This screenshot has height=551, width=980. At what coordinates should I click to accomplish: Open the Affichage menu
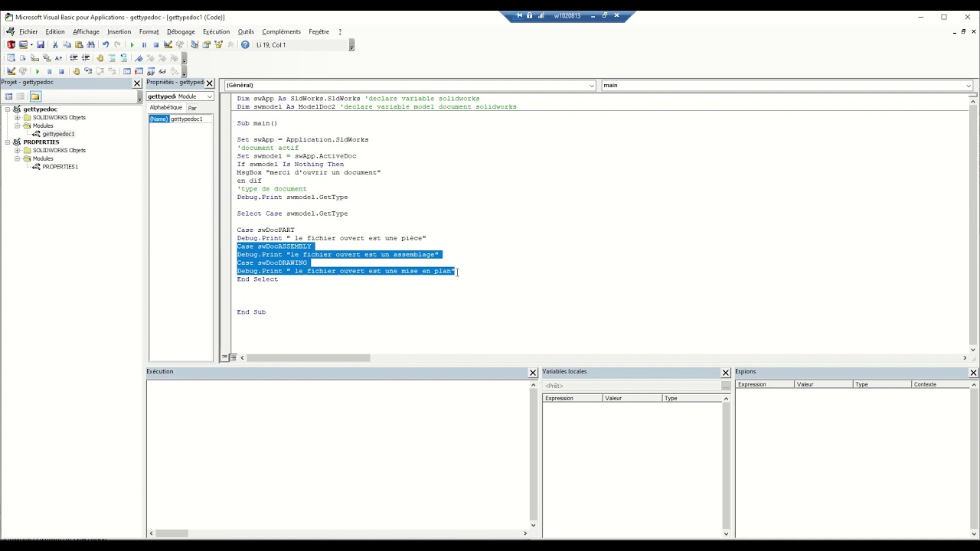pyautogui.click(x=86, y=31)
